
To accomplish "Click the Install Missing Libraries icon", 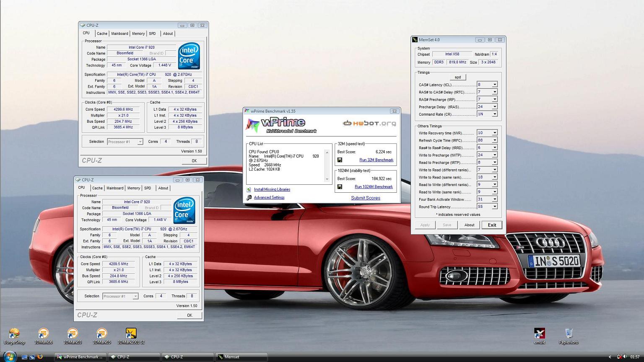I will click(x=249, y=189).
